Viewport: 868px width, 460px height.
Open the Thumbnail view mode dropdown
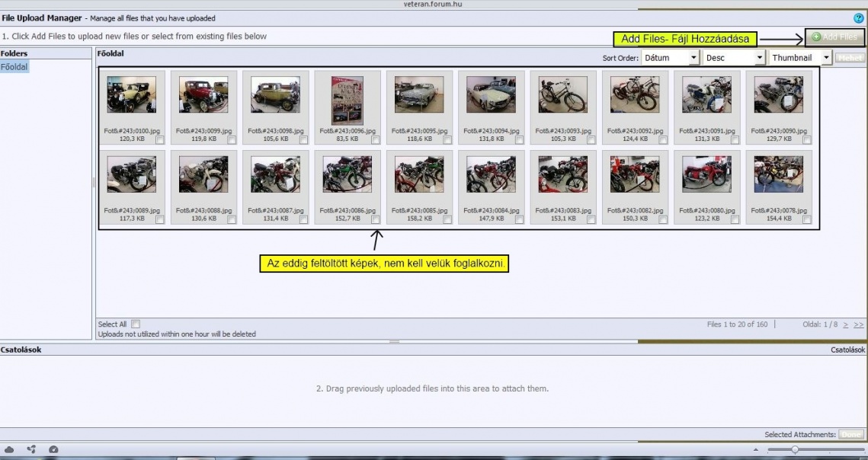coord(799,58)
